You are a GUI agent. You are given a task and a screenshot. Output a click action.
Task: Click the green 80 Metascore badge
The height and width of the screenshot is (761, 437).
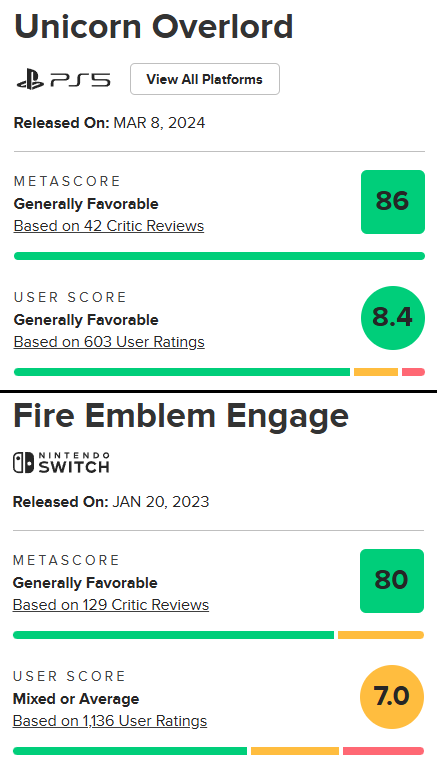[392, 581]
